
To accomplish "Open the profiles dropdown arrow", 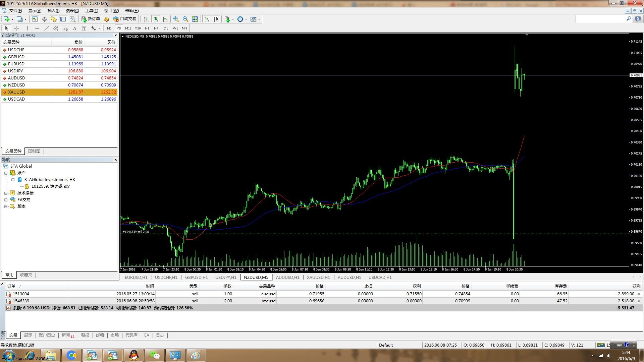I will point(25,19).
